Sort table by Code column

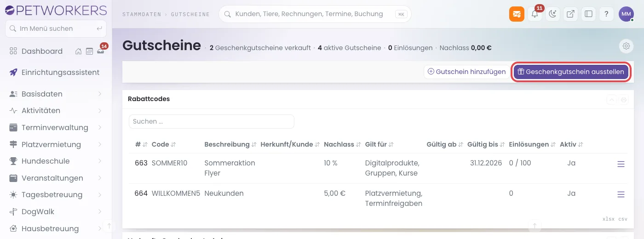164,144
